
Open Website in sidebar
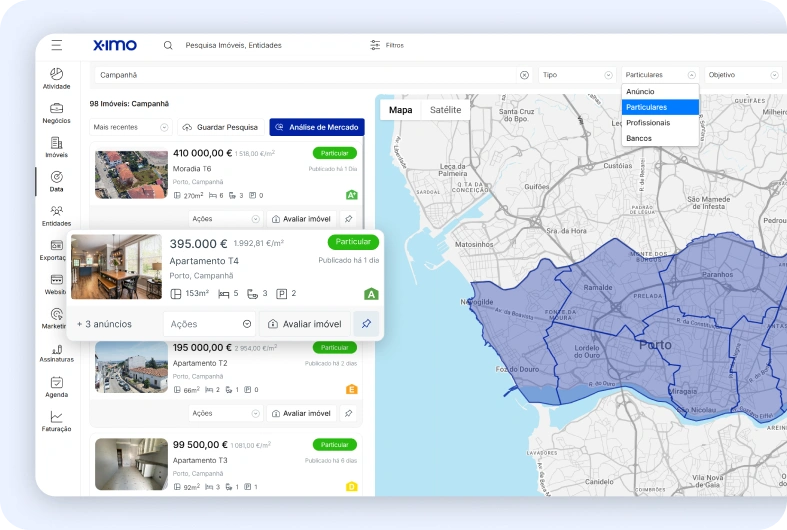click(55, 284)
